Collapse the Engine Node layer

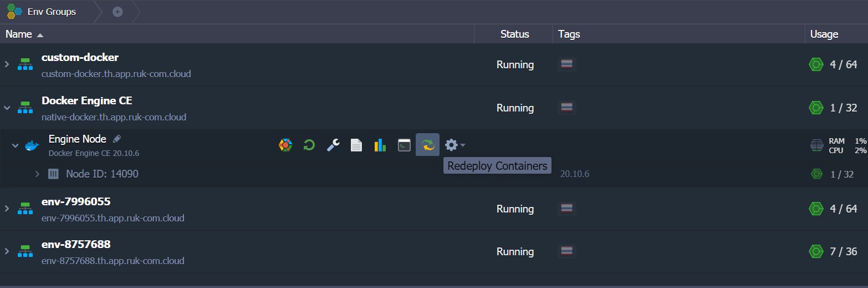point(16,145)
